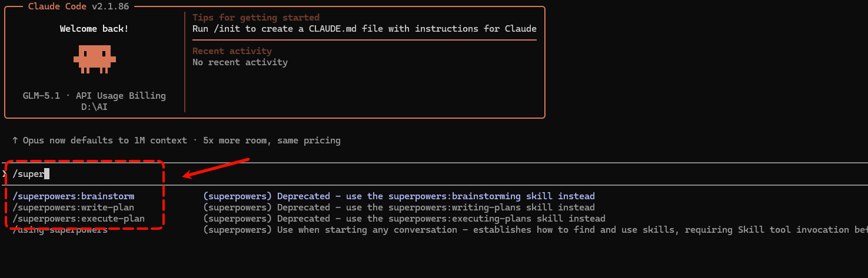The width and height of the screenshot is (868, 278).
Task: Click the writing-plans skill deprecation description
Action: pos(399,207)
